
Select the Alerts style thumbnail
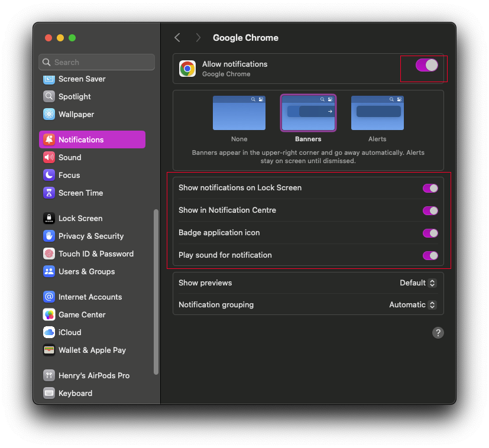tap(377, 113)
